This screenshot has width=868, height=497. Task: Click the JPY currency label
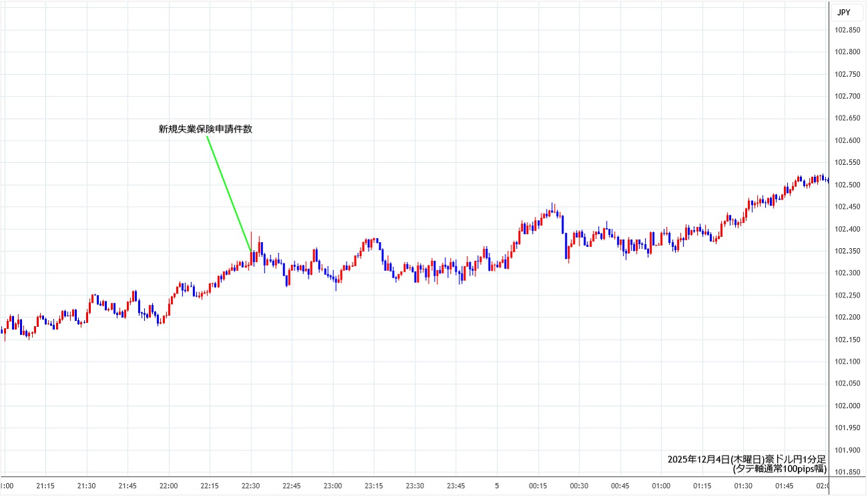tap(843, 12)
